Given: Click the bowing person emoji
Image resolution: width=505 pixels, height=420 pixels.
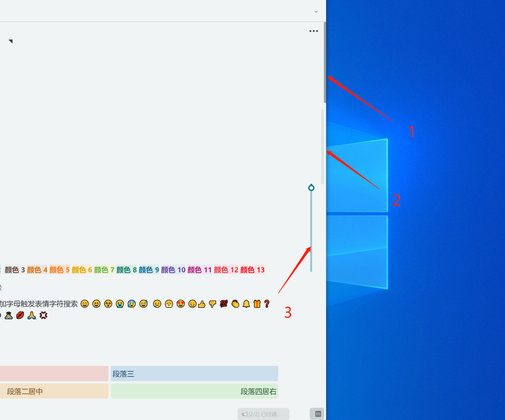Looking at the screenshot, I should pyautogui.click(x=9, y=315).
